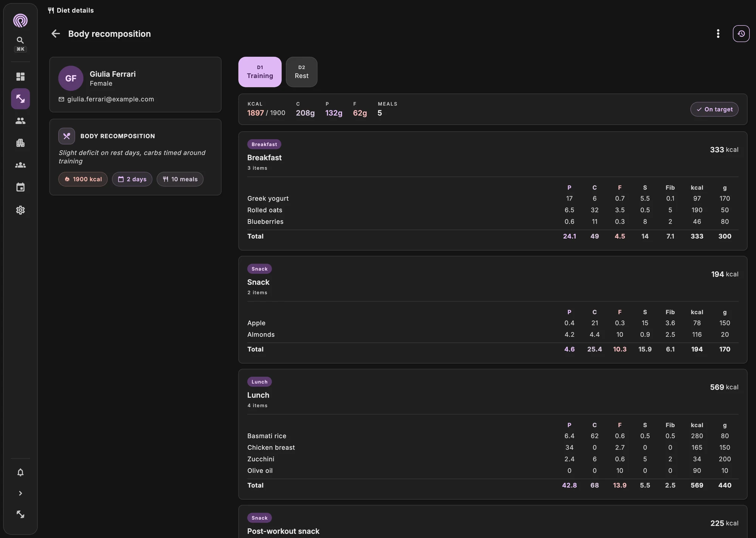Select the Chicken breast row

[x=493, y=448]
